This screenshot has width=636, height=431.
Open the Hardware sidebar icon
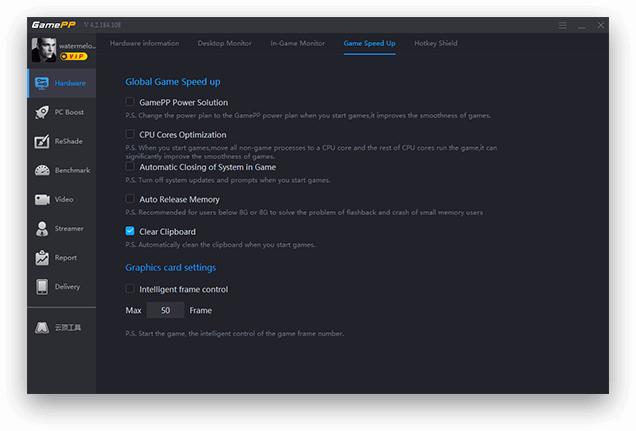tap(42, 83)
